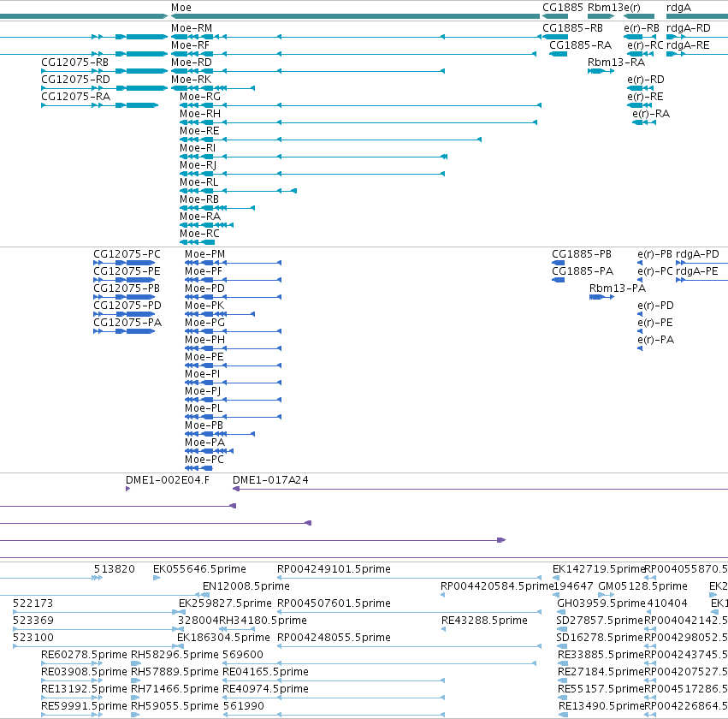728x719 pixels.
Task: Click the Rbm13-PA protein label
Action: tap(618, 289)
